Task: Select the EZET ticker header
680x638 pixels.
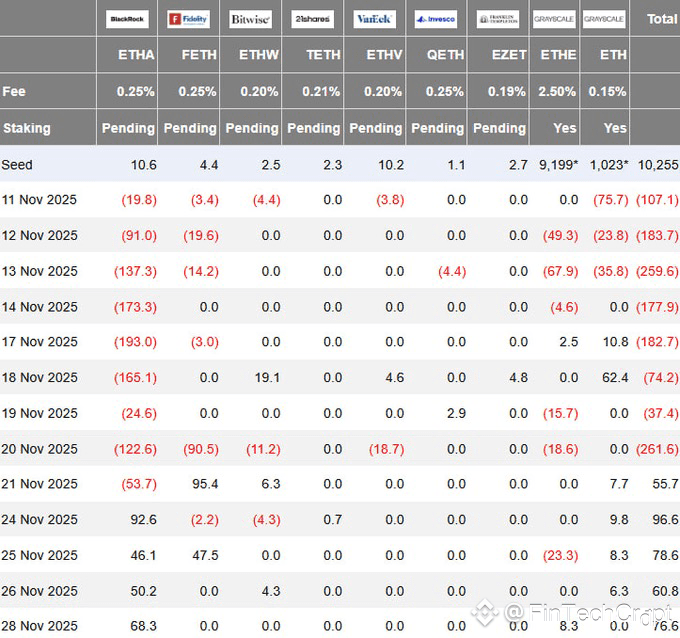Action: [509, 55]
